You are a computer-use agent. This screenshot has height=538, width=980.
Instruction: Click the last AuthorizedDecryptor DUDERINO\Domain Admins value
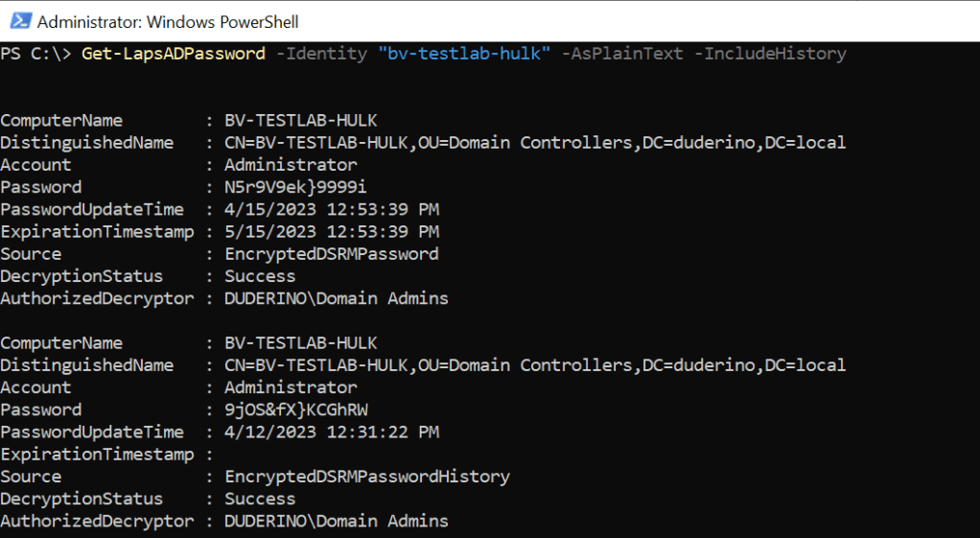[336, 521]
